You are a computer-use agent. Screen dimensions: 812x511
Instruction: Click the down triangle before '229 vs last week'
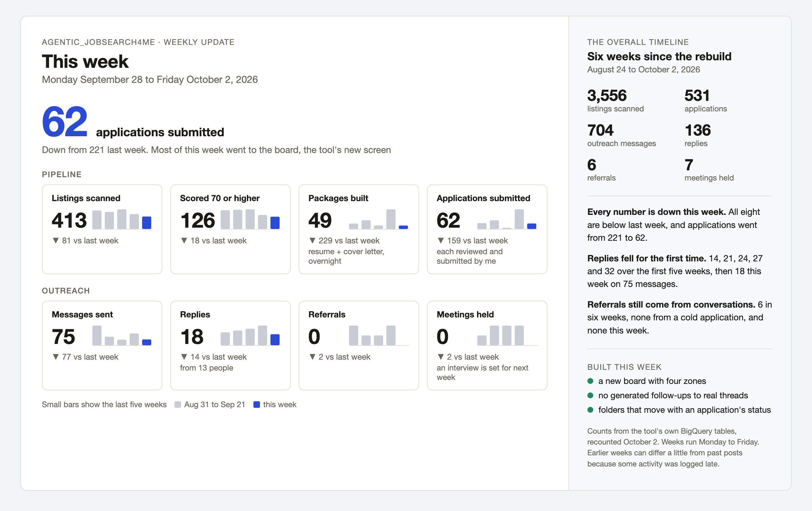(312, 241)
